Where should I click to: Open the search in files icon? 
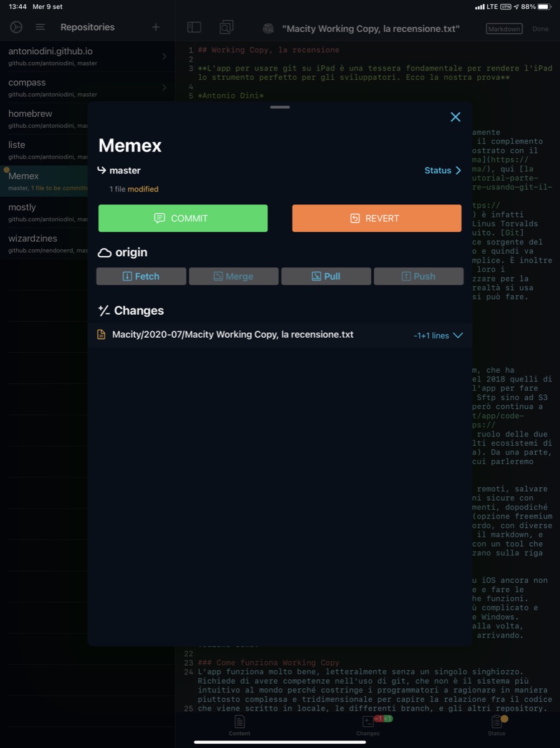coord(227,27)
